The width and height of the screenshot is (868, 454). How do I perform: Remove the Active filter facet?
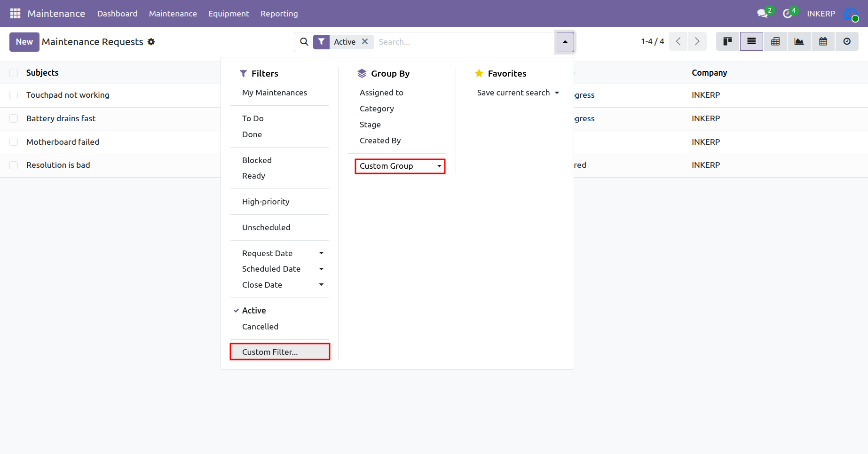click(365, 41)
